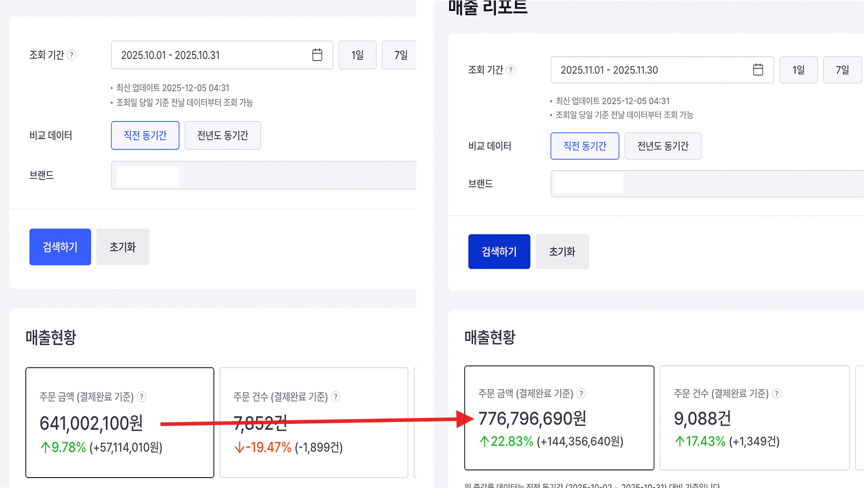
Task: Select 전년도 동기간 in right panel
Action: pyautogui.click(x=663, y=146)
